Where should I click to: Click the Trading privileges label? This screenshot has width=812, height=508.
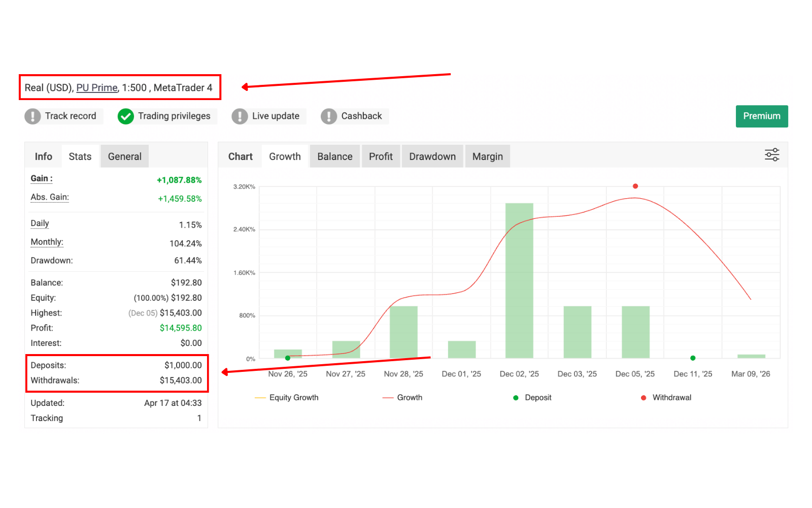click(x=174, y=116)
